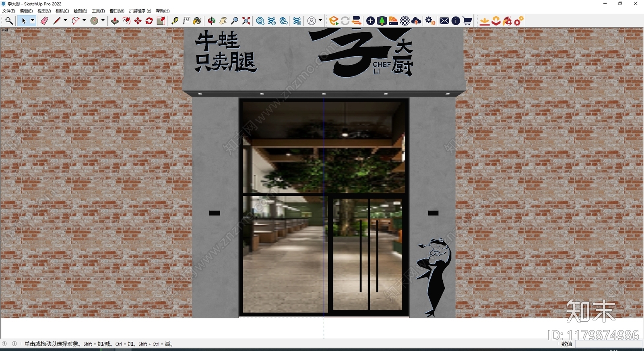Select the Paint Bucket tool
Viewport: 644px width, 351px height.
[197, 21]
